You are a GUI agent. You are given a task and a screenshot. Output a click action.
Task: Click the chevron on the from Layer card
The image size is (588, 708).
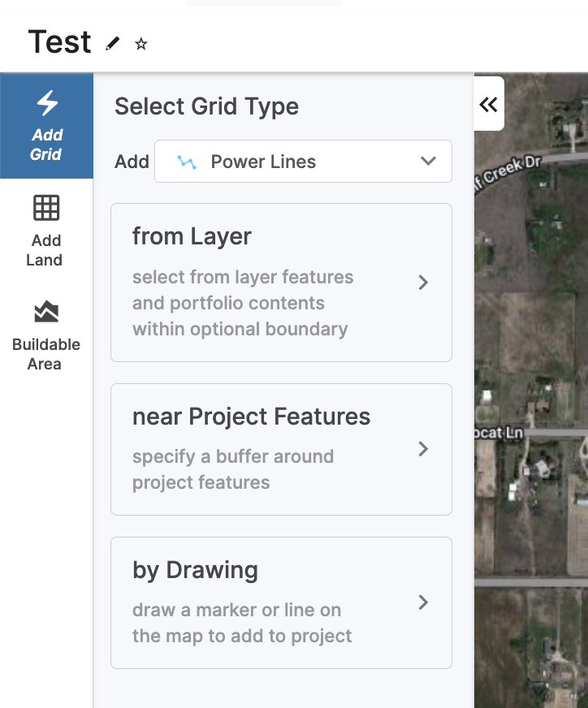click(423, 283)
